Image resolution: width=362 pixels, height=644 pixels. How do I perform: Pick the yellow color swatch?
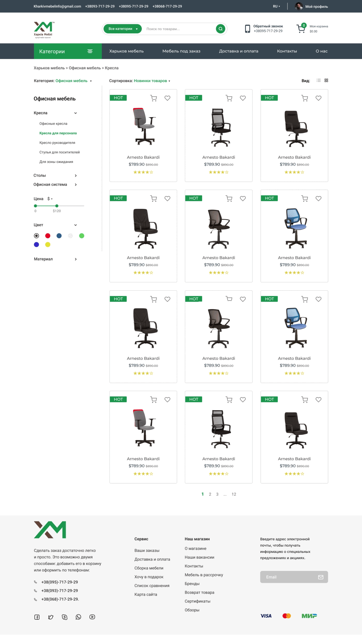pyautogui.click(x=48, y=245)
